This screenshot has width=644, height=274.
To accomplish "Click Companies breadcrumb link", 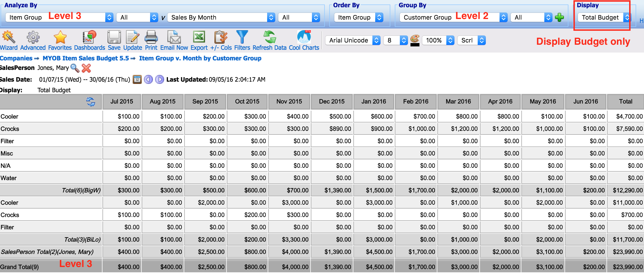I will 16,58.
